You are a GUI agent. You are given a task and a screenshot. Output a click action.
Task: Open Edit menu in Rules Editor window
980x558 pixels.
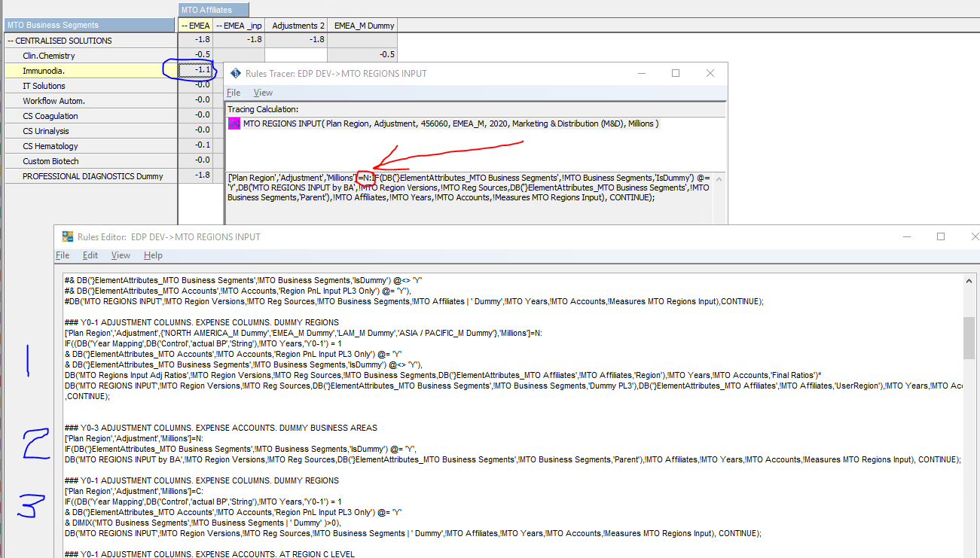click(90, 255)
